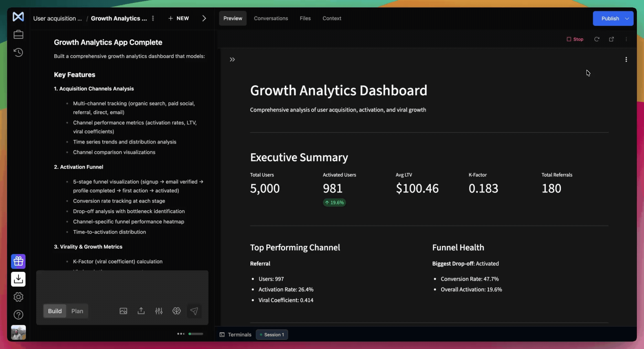Click the Stop button
The image size is (644, 349).
coord(575,39)
